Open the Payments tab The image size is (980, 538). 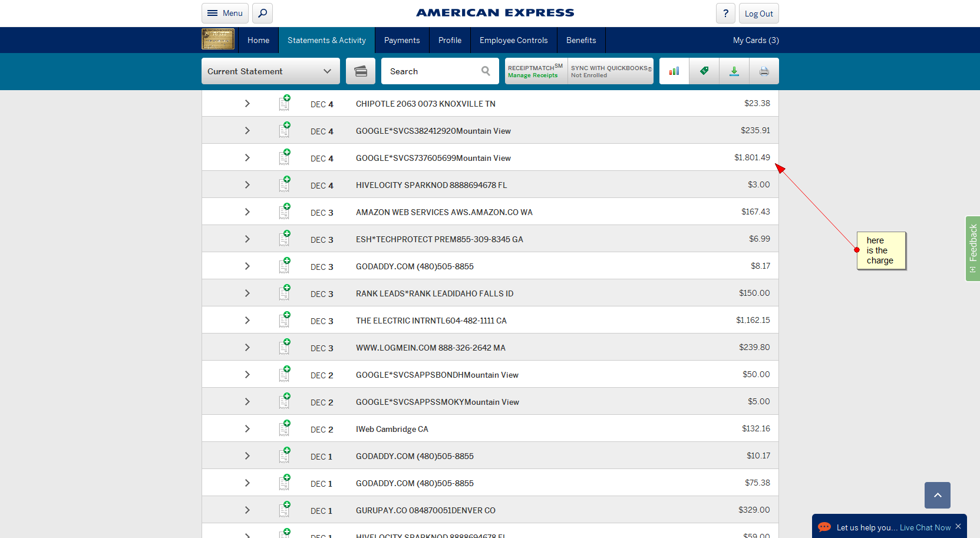point(402,40)
